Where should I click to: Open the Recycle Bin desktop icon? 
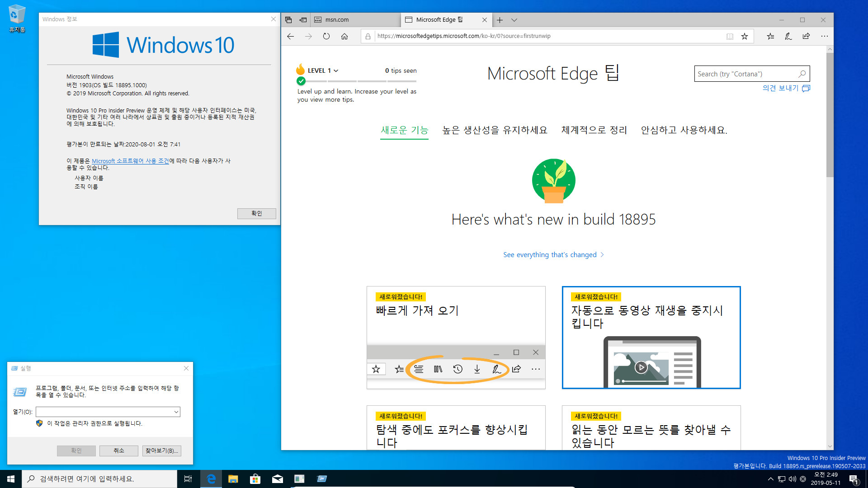pos(17,19)
